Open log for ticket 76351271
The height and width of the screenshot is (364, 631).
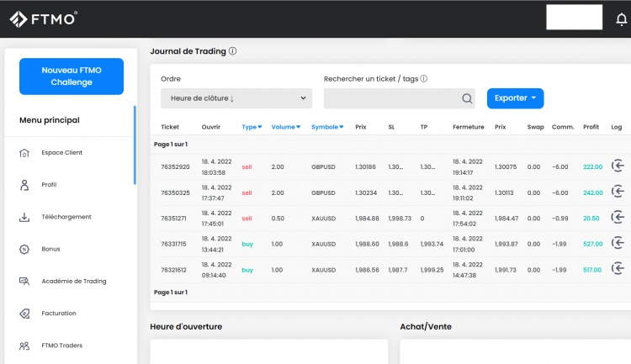pos(618,218)
